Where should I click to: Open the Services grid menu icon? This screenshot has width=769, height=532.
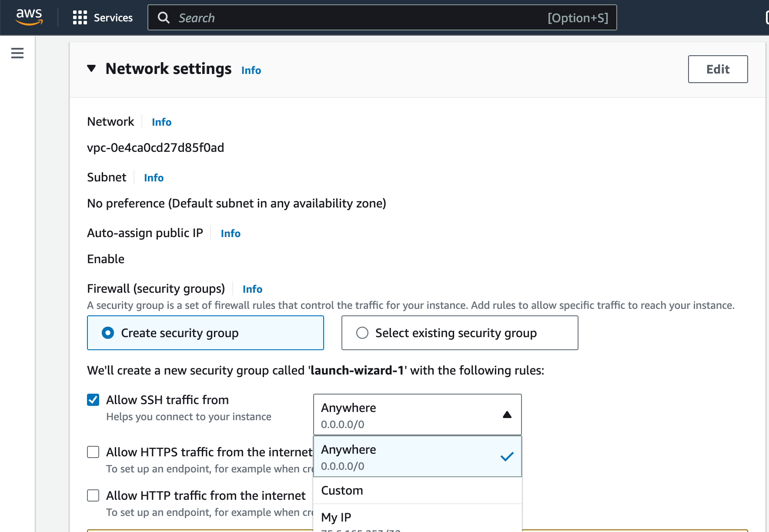[x=80, y=18]
